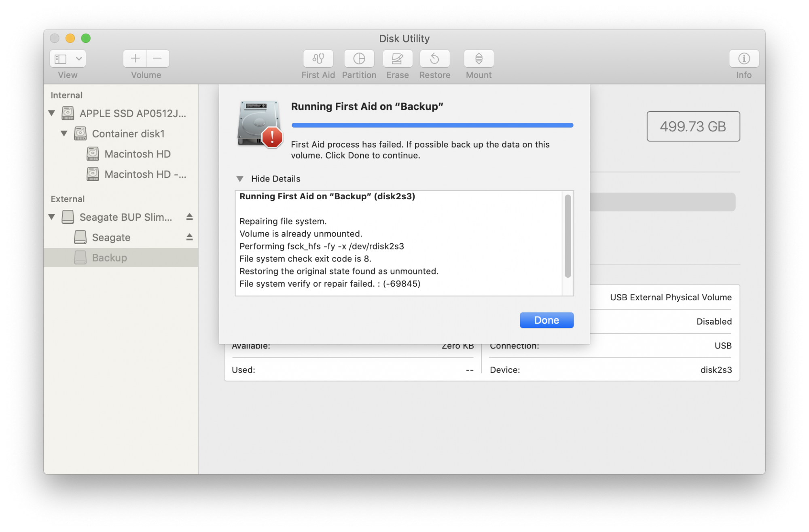Click the 'Internal' sidebar heading

pyautogui.click(x=66, y=95)
